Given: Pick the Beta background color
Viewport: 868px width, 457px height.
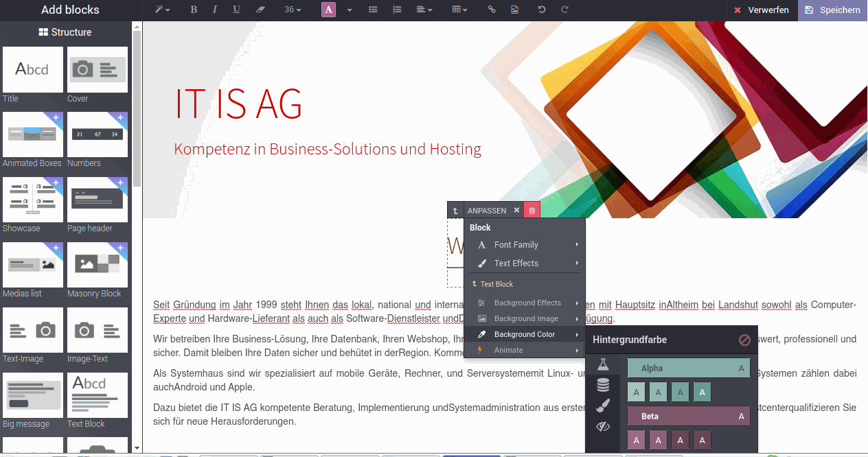Looking at the screenshot, I should click(689, 416).
